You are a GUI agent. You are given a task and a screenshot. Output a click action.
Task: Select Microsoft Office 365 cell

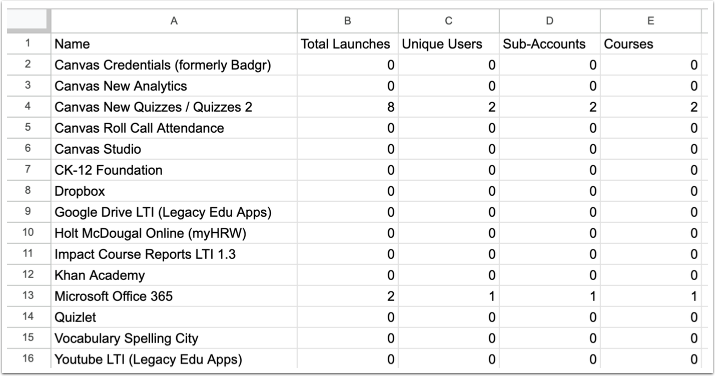[x=174, y=296]
